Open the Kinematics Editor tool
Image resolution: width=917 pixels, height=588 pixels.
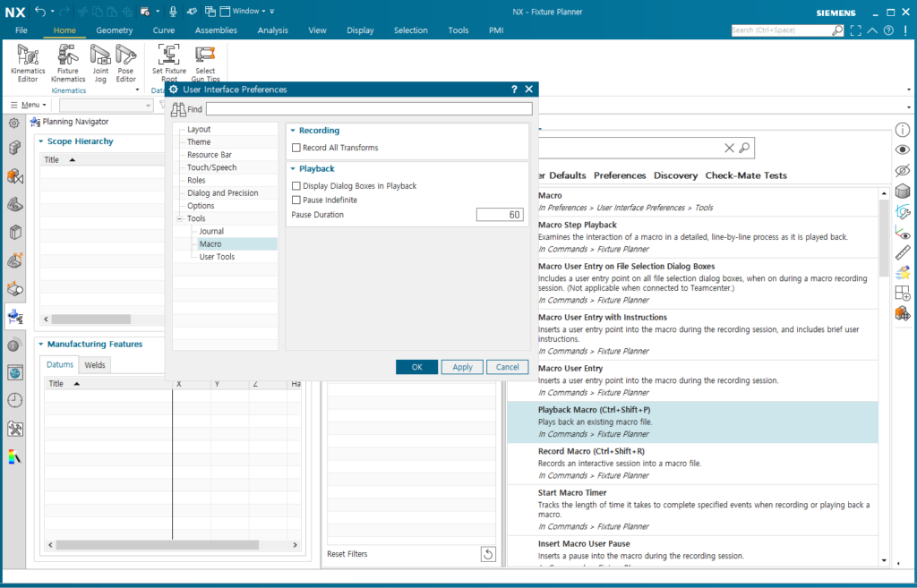(x=28, y=64)
